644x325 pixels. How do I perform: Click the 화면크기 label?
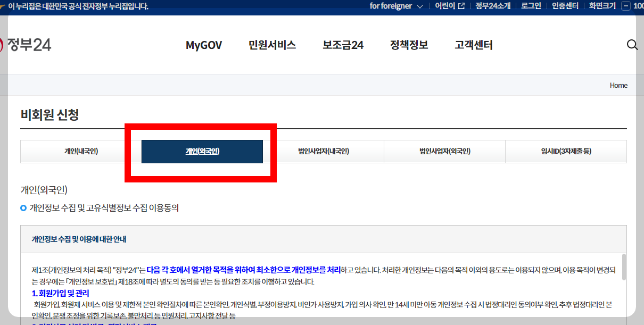tap(602, 6)
